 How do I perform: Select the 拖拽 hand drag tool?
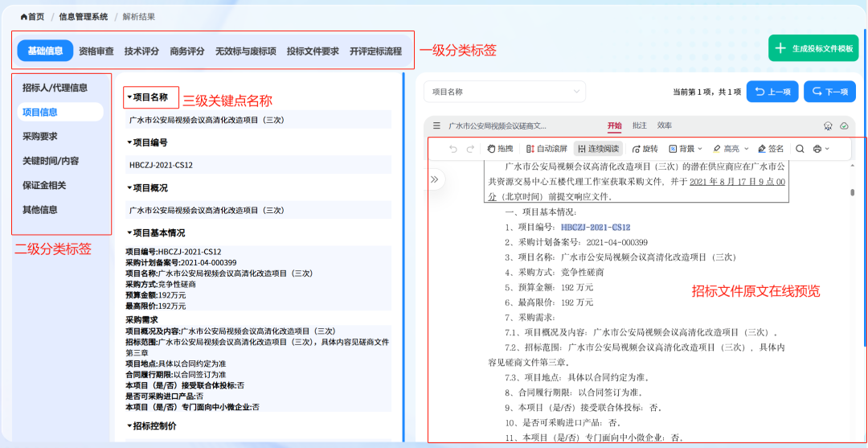click(500, 149)
